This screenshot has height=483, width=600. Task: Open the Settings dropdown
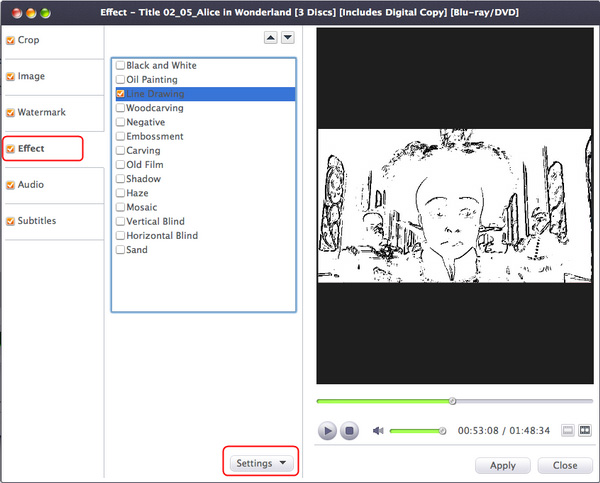[260, 464]
